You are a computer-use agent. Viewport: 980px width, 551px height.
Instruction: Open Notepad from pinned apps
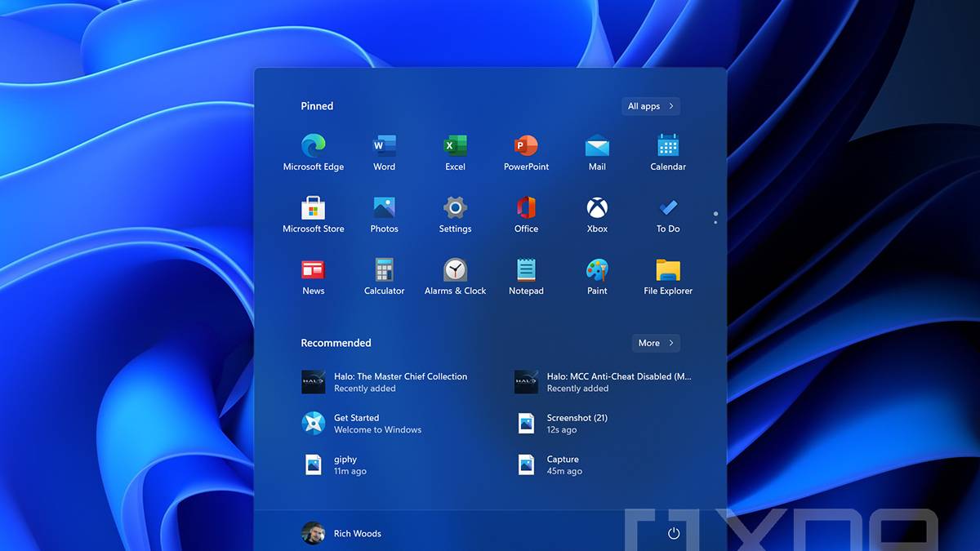(x=526, y=277)
